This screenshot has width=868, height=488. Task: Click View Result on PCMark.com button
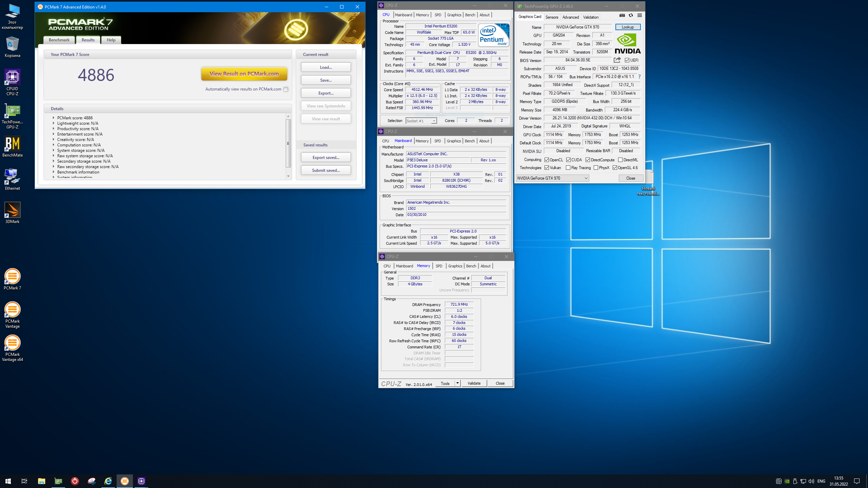[244, 74]
